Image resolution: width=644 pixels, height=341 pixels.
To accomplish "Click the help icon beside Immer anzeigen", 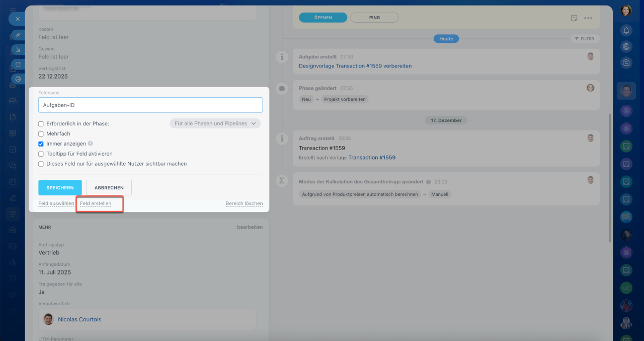I will (x=91, y=144).
